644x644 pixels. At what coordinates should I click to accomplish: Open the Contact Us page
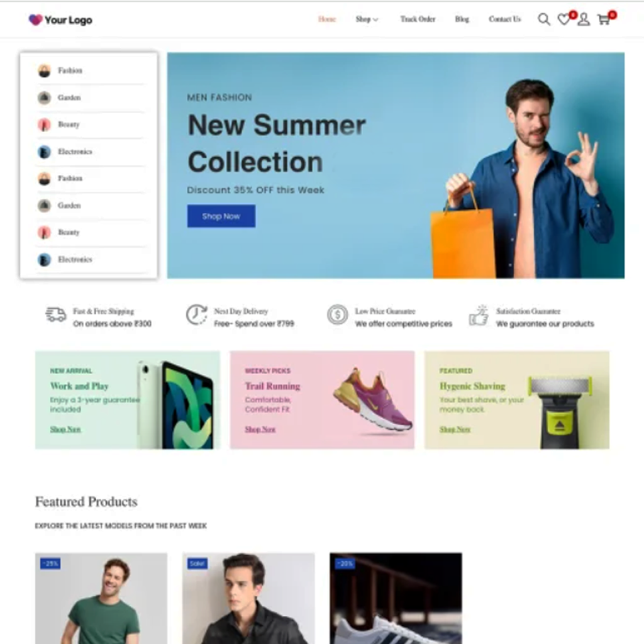504,19
